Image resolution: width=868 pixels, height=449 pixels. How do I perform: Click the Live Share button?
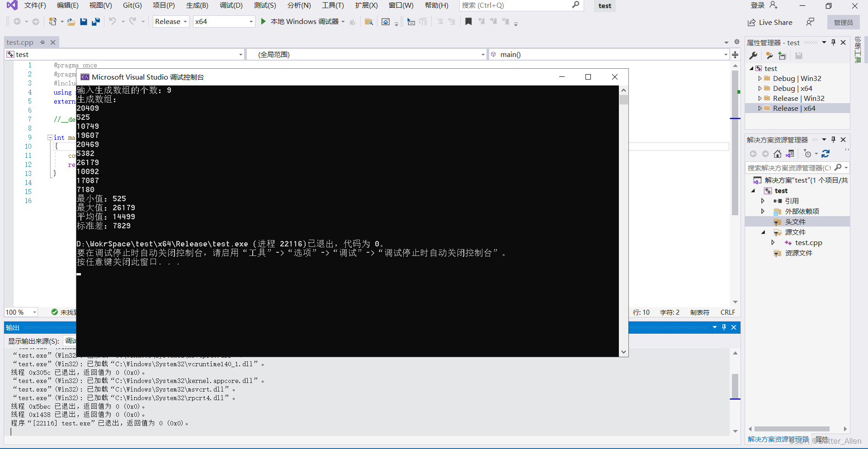tap(774, 22)
